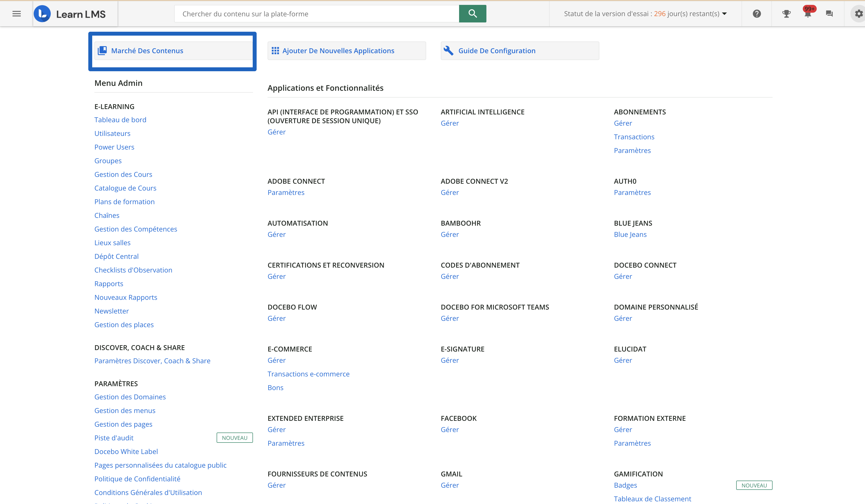Open Gestion des Cours
This screenshot has height=504, width=865.
point(123,174)
